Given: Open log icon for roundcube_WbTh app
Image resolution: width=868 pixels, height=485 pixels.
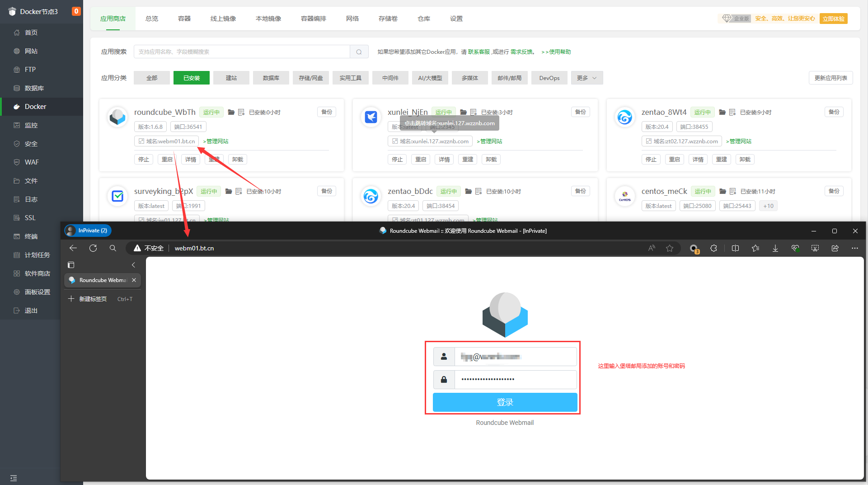Looking at the screenshot, I should tap(241, 112).
